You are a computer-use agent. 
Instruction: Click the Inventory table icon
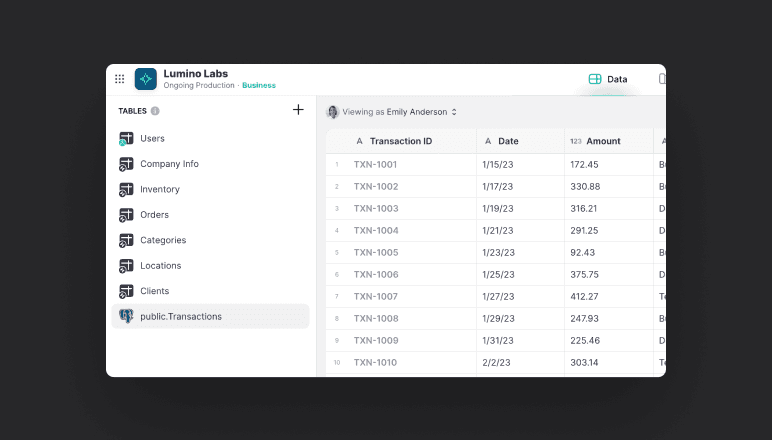point(126,189)
